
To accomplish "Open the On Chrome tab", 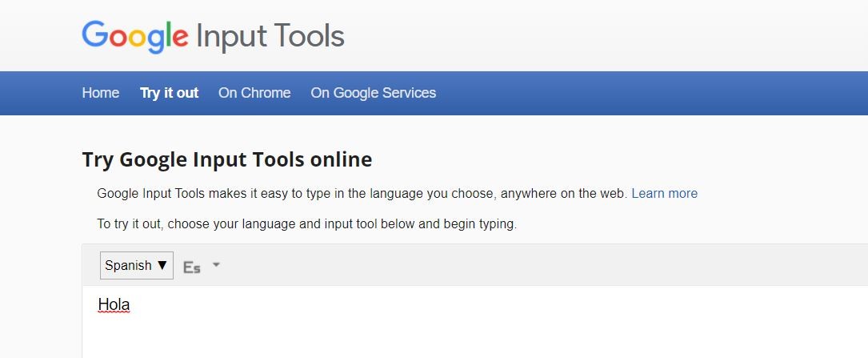I will pos(254,93).
